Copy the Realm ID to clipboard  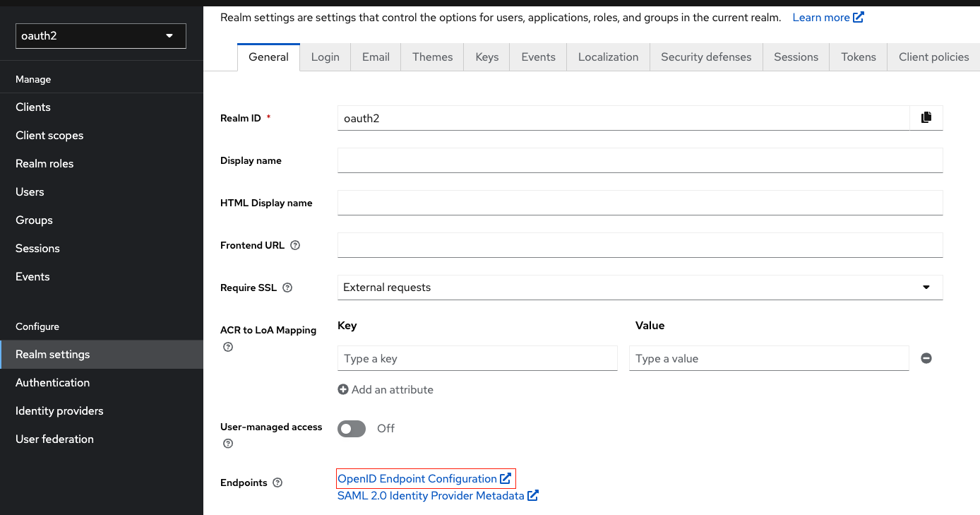coord(926,118)
